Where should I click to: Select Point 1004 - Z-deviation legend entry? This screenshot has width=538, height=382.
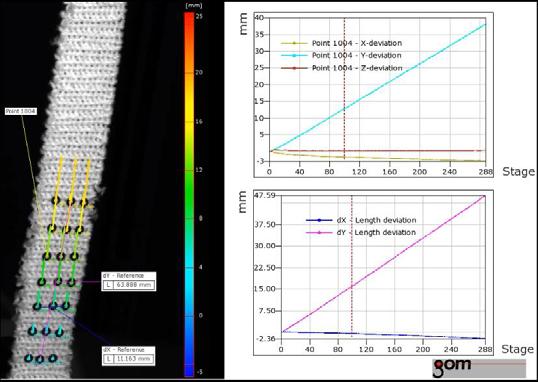coord(341,68)
